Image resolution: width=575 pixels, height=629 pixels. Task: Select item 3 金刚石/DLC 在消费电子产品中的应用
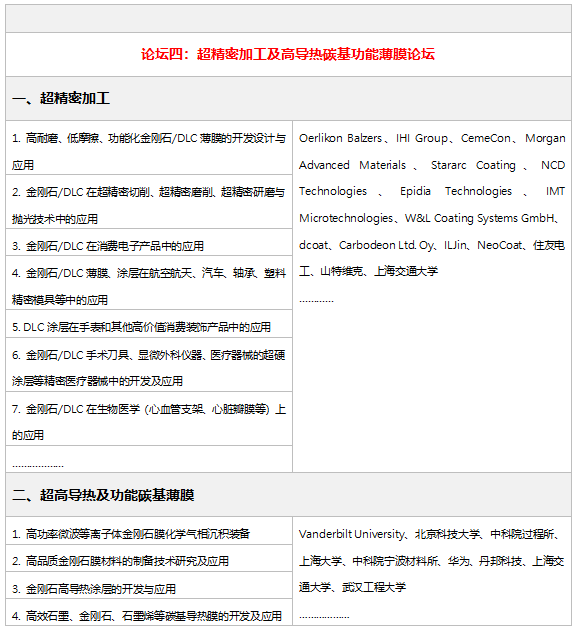[x=149, y=243]
